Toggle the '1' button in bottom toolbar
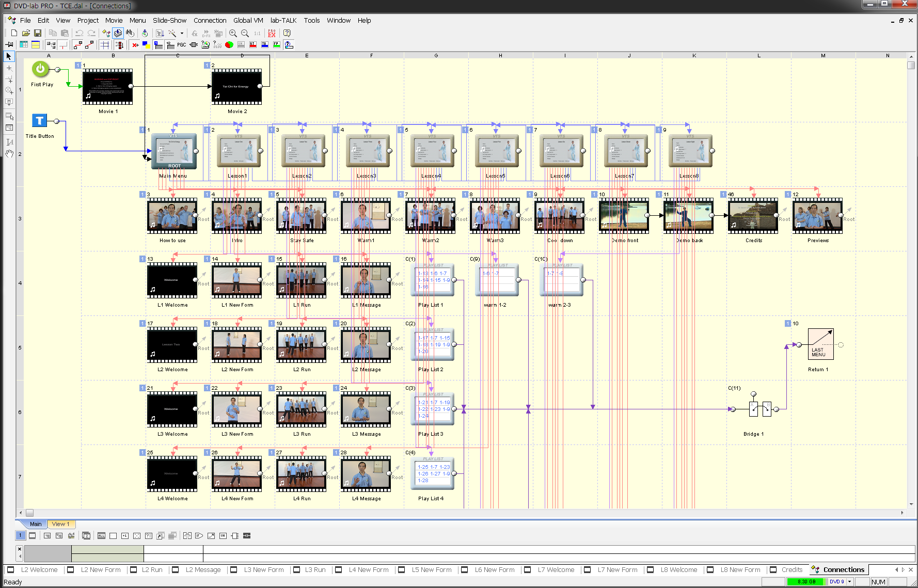The height and width of the screenshot is (588, 918). [x=20, y=535]
